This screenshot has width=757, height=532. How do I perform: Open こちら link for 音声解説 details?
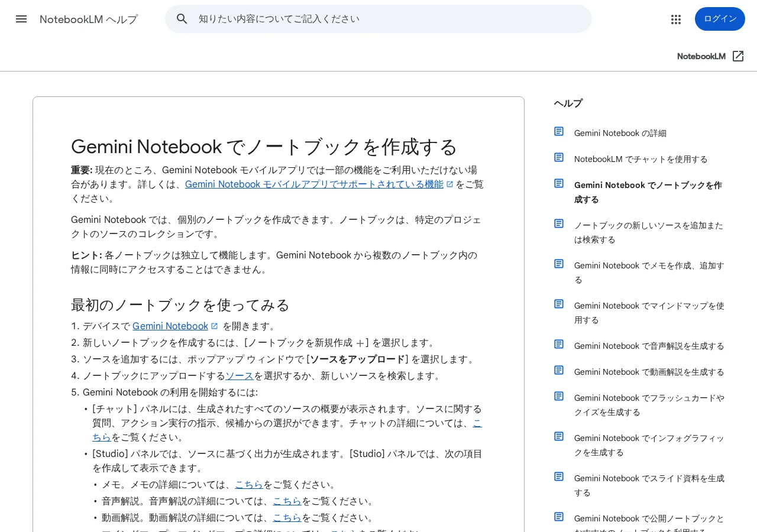tap(287, 501)
